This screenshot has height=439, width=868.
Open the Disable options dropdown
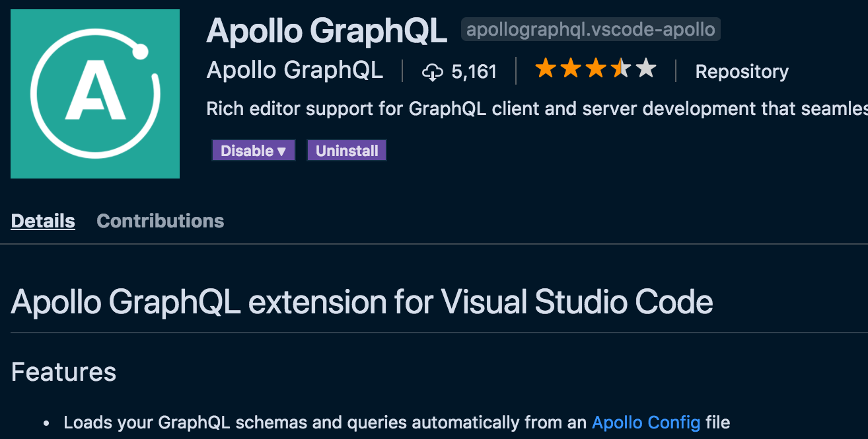tap(253, 150)
